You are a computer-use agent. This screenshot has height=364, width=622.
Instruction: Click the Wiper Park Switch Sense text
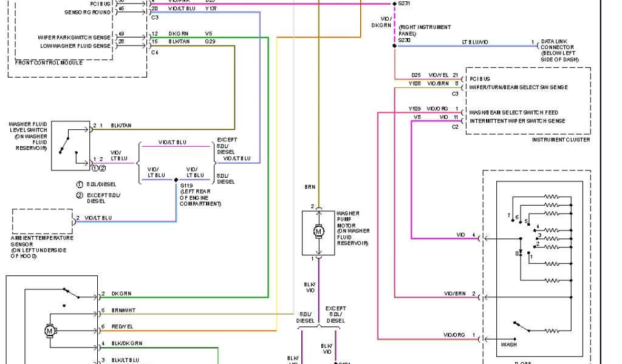[74, 37]
